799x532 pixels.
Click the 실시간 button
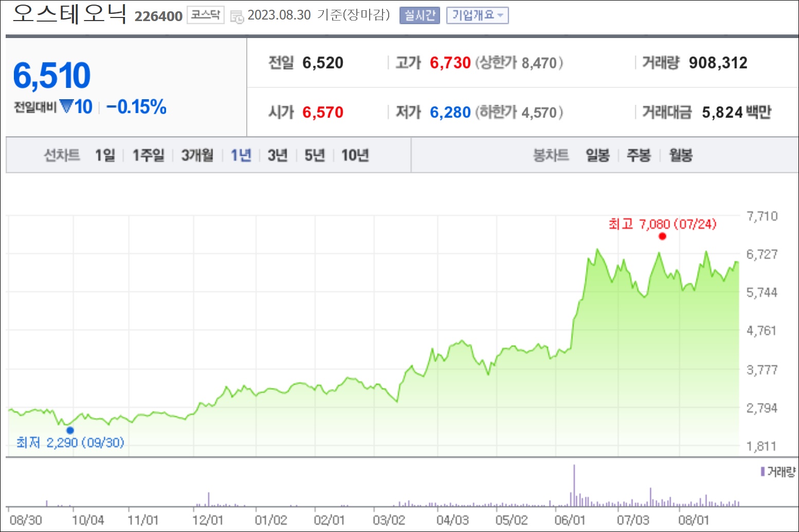420,15
